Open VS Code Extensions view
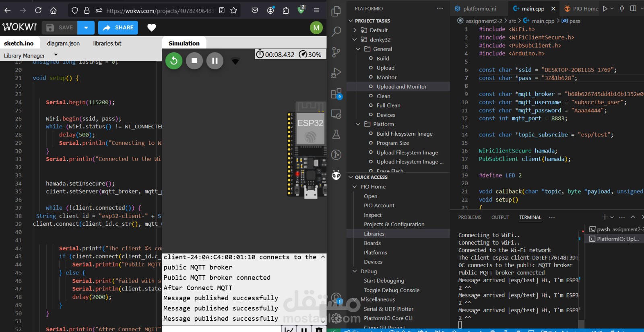The width and height of the screenshot is (644, 332). click(336, 93)
